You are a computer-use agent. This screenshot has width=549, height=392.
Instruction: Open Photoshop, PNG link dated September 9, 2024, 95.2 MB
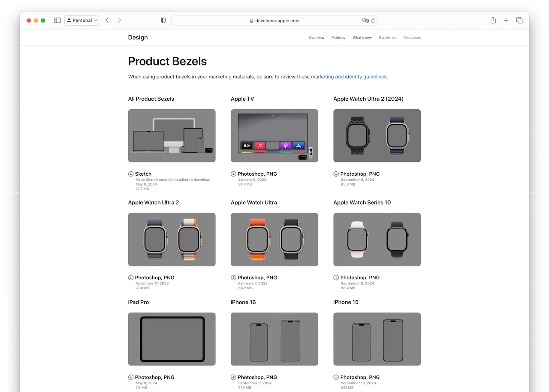tap(360, 174)
